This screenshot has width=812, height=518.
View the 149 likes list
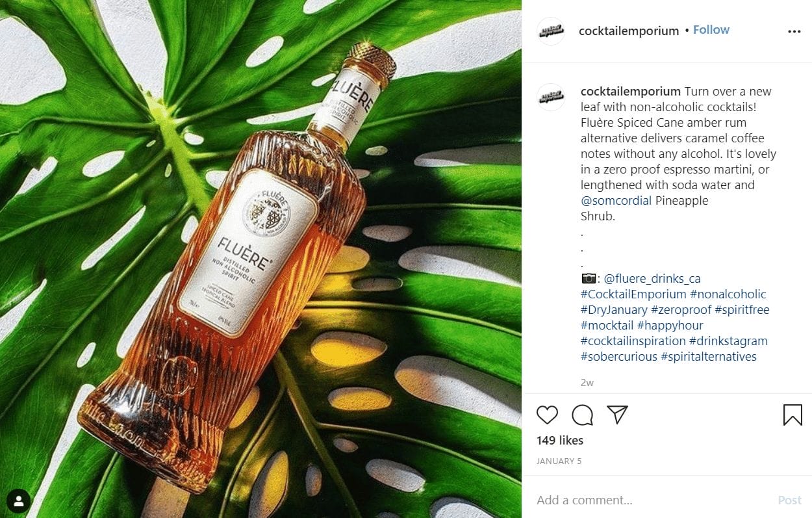pyautogui.click(x=560, y=440)
